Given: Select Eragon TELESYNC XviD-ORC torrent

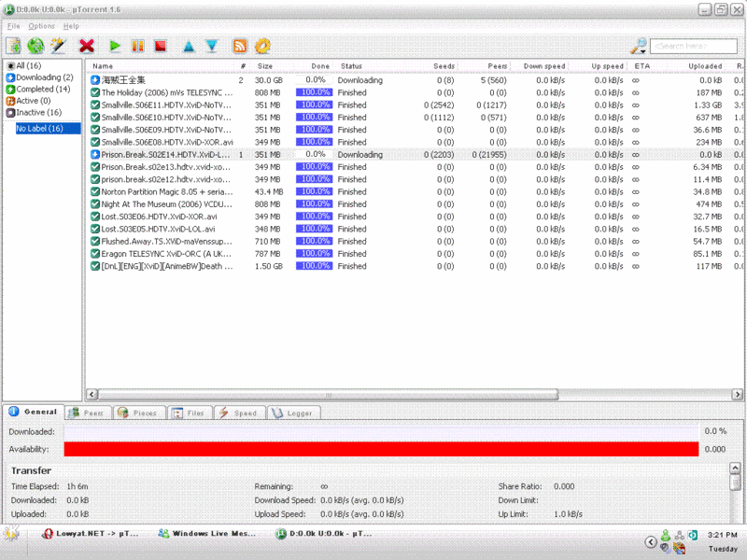Looking at the screenshot, I should tap(415, 254).
